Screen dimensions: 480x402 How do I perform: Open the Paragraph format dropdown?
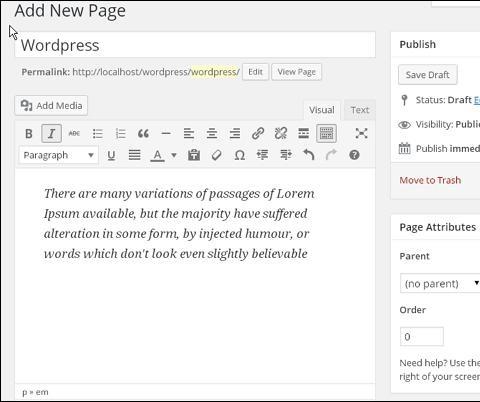(59, 155)
